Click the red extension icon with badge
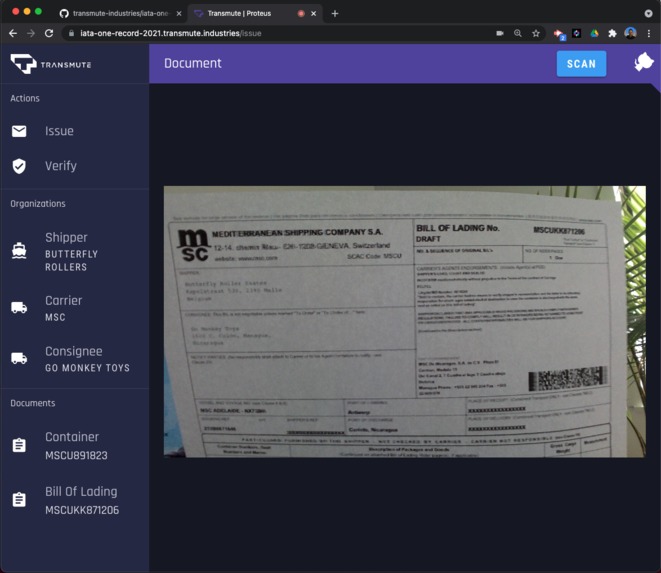The height and width of the screenshot is (573, 661). coord(559,34)
